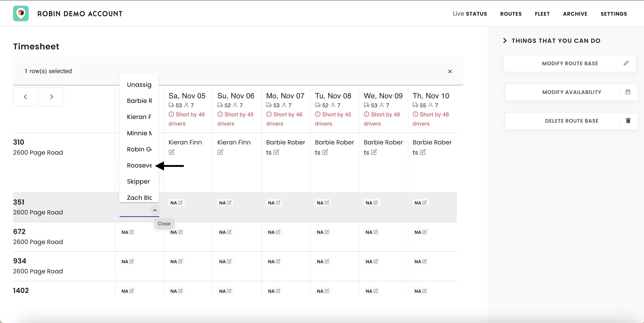The height and width of the screenshot is (323, 644).
Task: Click pencil icon on Modify Route Base
Action: 626,63
